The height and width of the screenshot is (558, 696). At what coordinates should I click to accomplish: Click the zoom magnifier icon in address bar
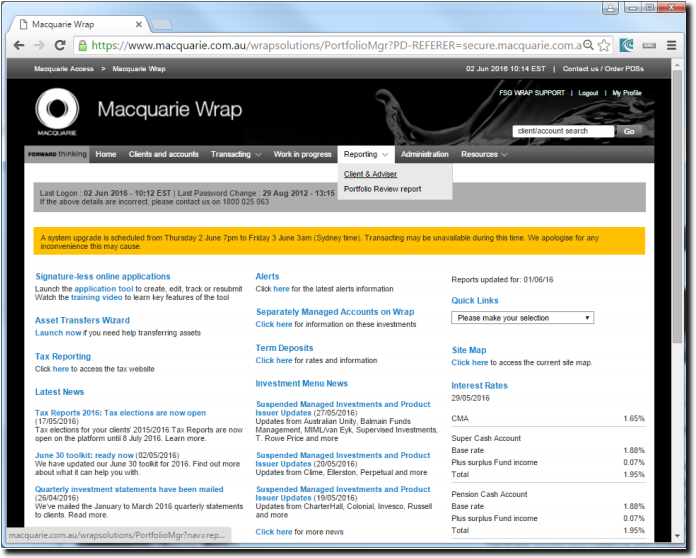click(x=588, y=45)
